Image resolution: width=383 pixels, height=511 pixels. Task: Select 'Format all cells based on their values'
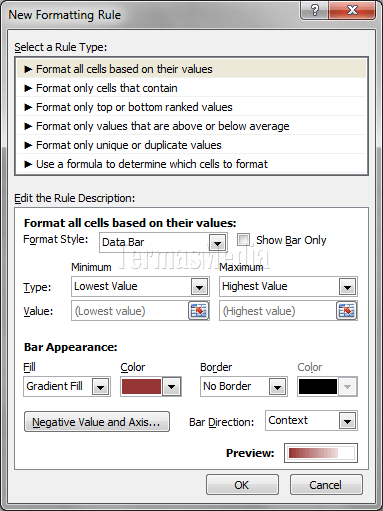tap(192, 69)
